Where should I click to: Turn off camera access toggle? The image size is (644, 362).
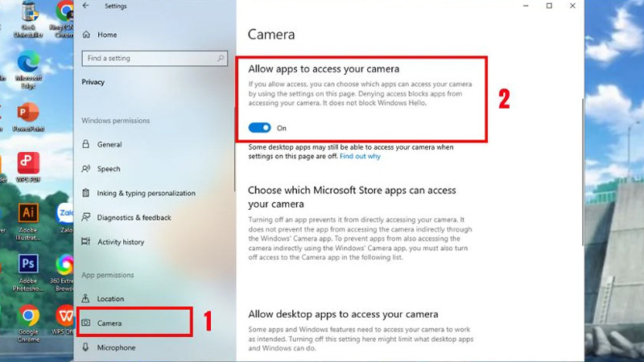259,128
